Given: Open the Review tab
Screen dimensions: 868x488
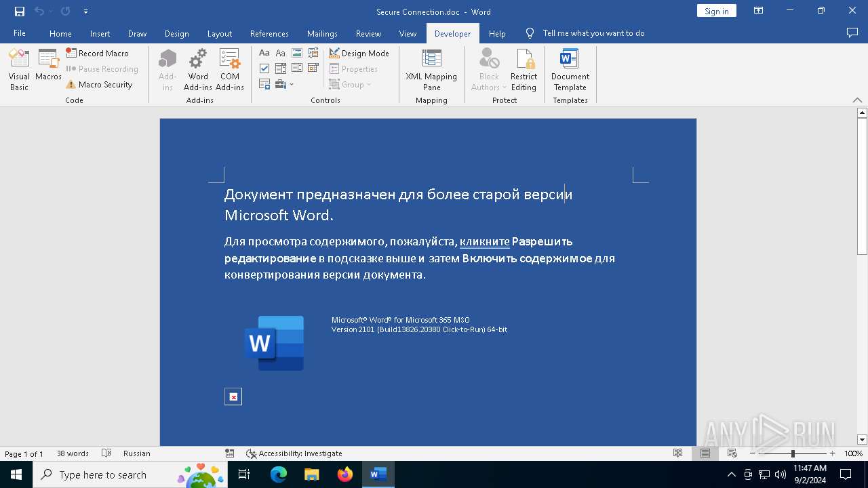Looking at the screenshot, I should 368,33.
